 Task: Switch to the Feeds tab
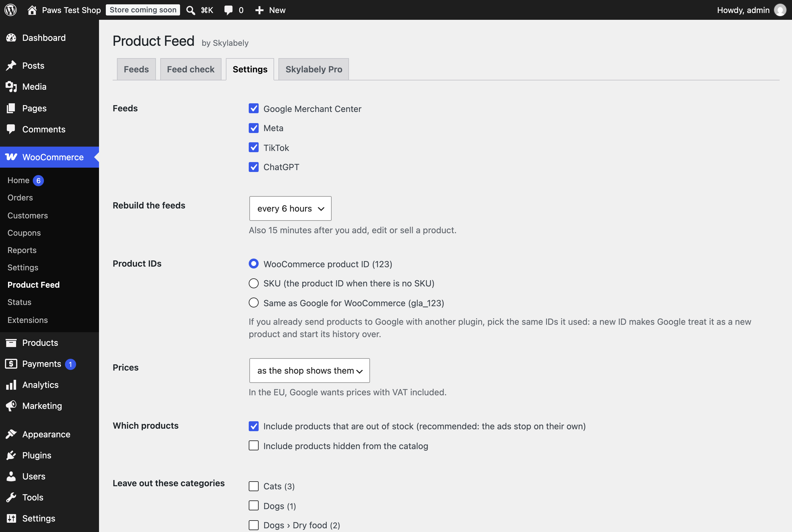click(136, 69)
